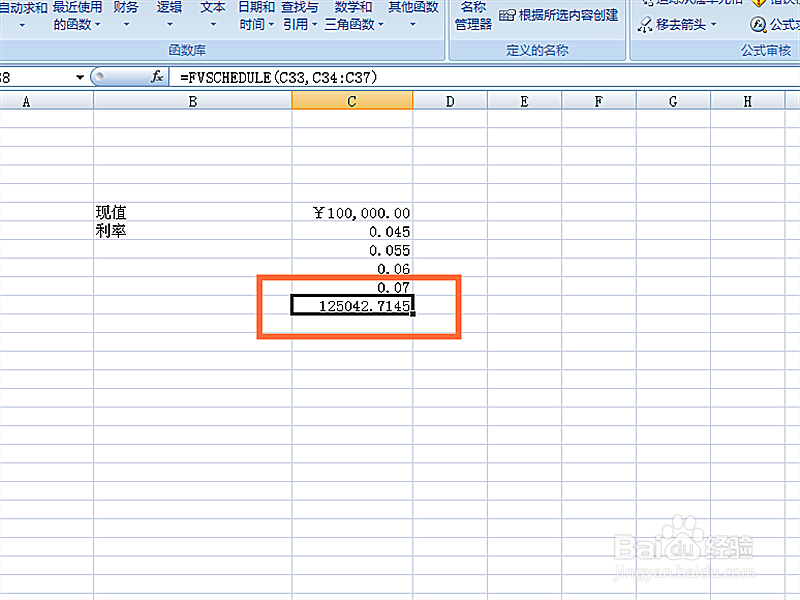Open the Financial functions dropdown (财务)
The width and height of the screenshot is (800, 600).
pos(126,16)
